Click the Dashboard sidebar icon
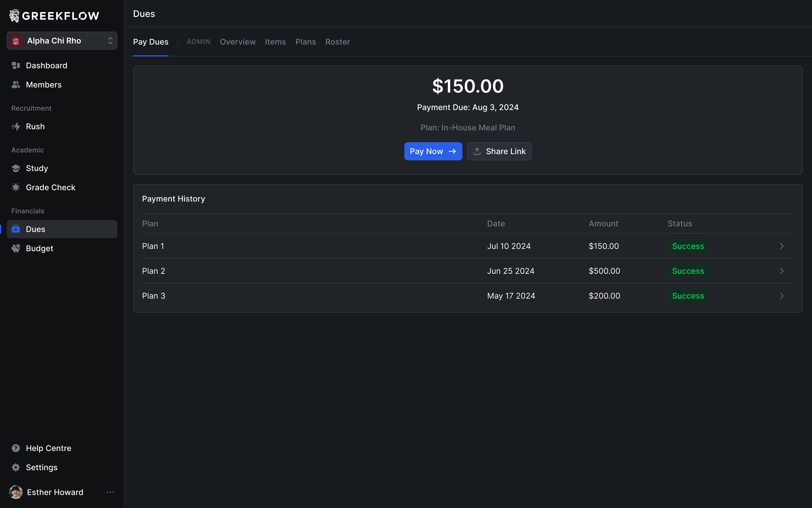 16,65
